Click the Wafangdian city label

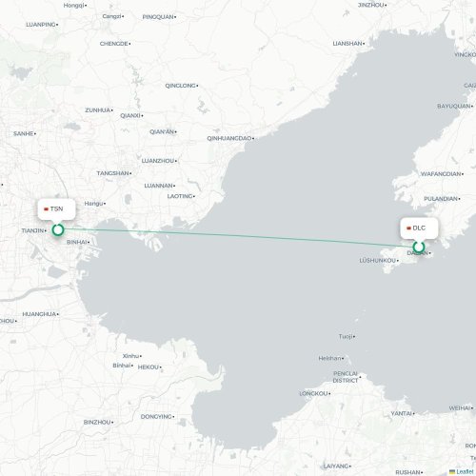point(441,174)
